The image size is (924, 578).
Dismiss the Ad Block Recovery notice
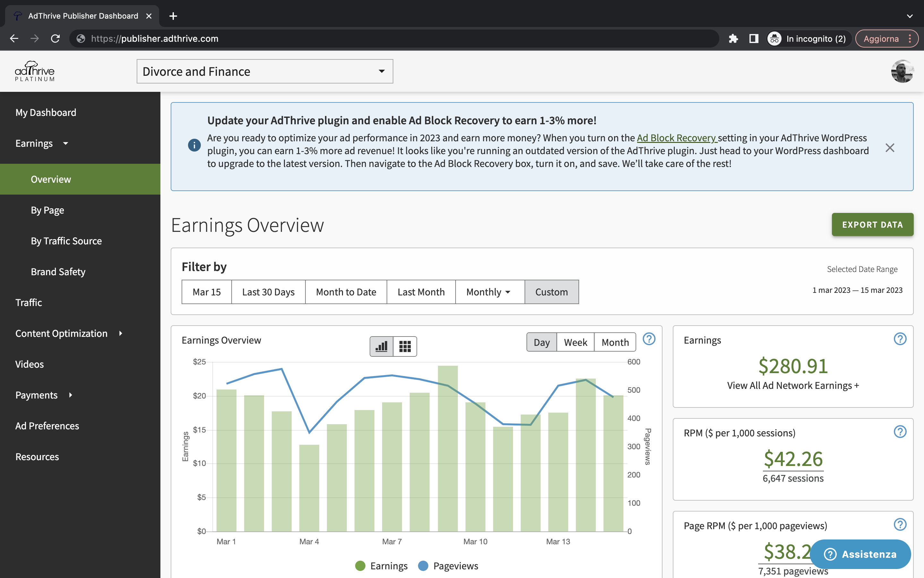(890, 148)
